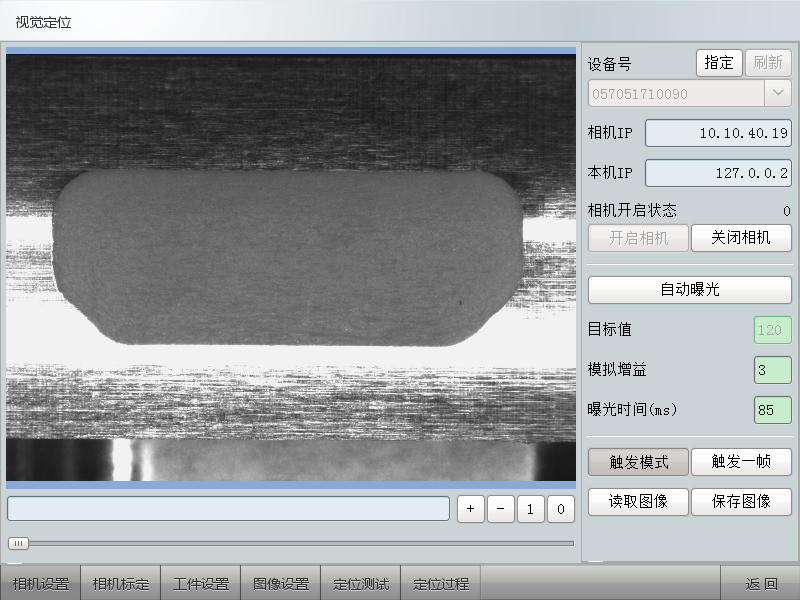Click the minus zoom button
The width and height of the screenshot is (800, 600).
tap(500, 509)
